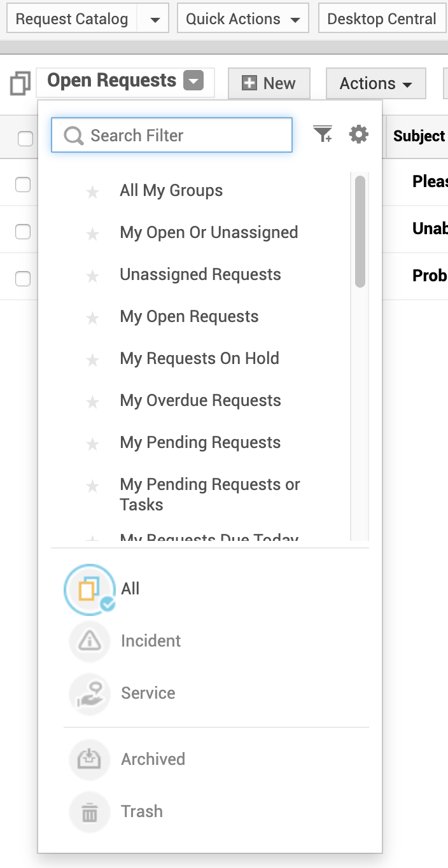
Task: Click the add custom filter funnel icon
Action: coord(323,134)
